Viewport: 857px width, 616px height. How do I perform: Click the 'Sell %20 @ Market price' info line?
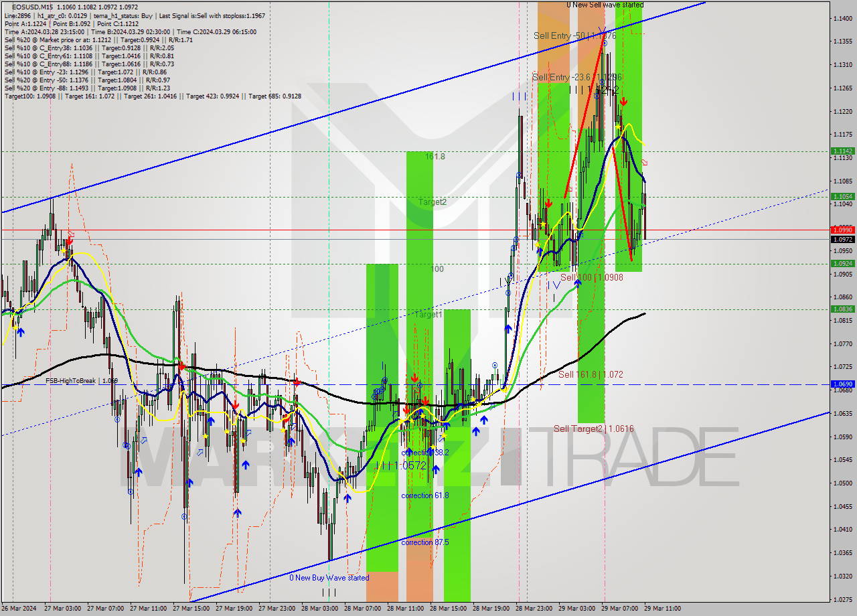pos(98,40)
